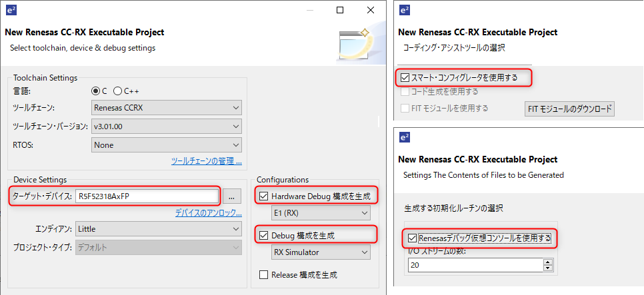This screenshot has height=295, width=644.
Task: Select the C++ language radio button
Action: (x=117, y=91)
